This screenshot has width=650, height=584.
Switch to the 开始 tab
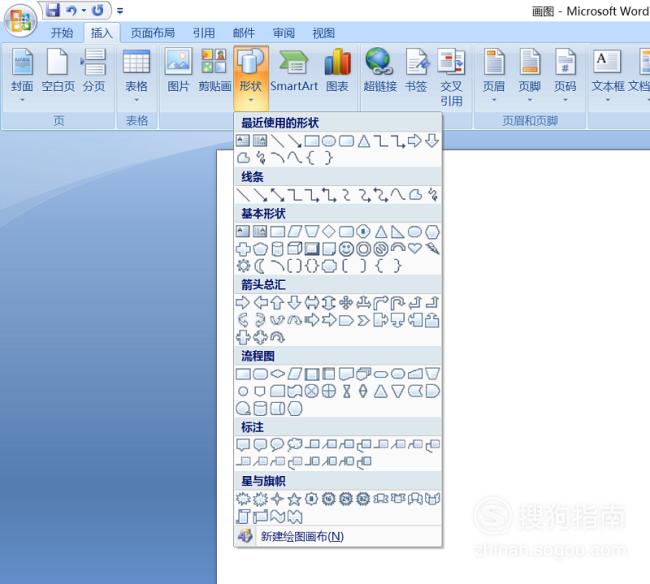coord(62,33)
